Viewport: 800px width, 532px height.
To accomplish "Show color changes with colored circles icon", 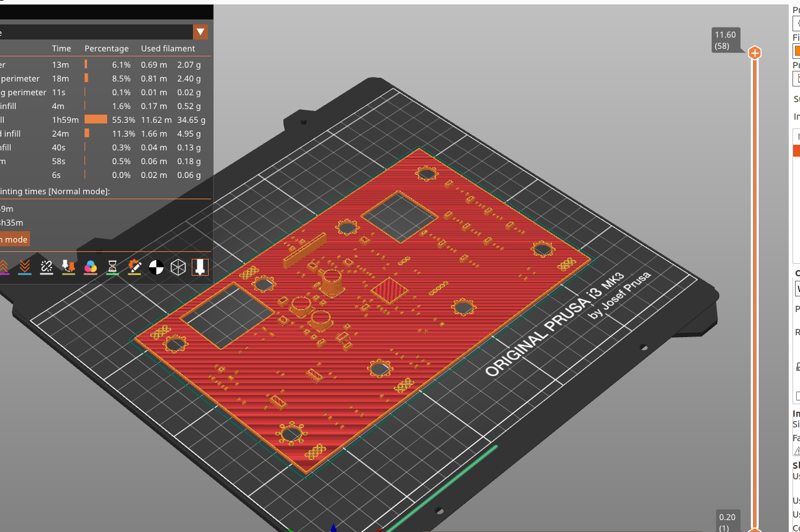I will (91, 267).
